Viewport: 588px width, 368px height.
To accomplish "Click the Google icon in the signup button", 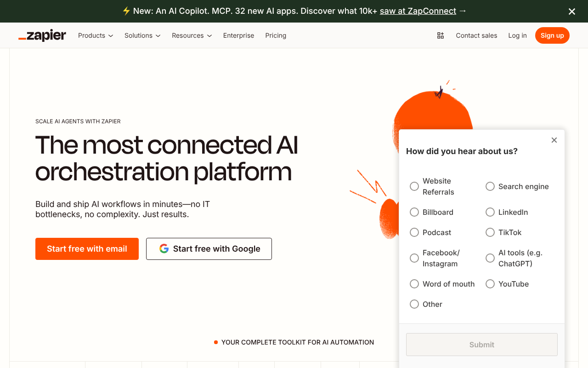I will coord(164,248).
